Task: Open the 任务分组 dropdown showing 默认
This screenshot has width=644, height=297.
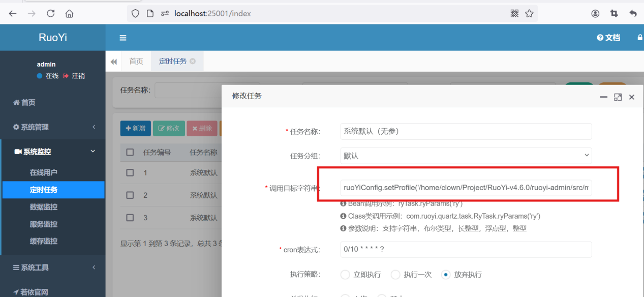Action: click(x=466, y=156)
